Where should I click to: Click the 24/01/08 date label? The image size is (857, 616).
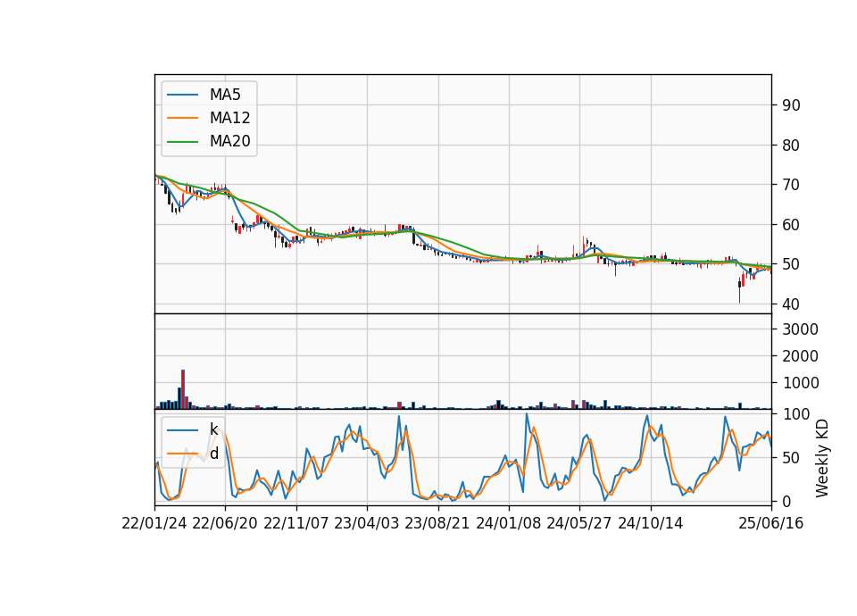pyautogui.click(x=508, y=523)
